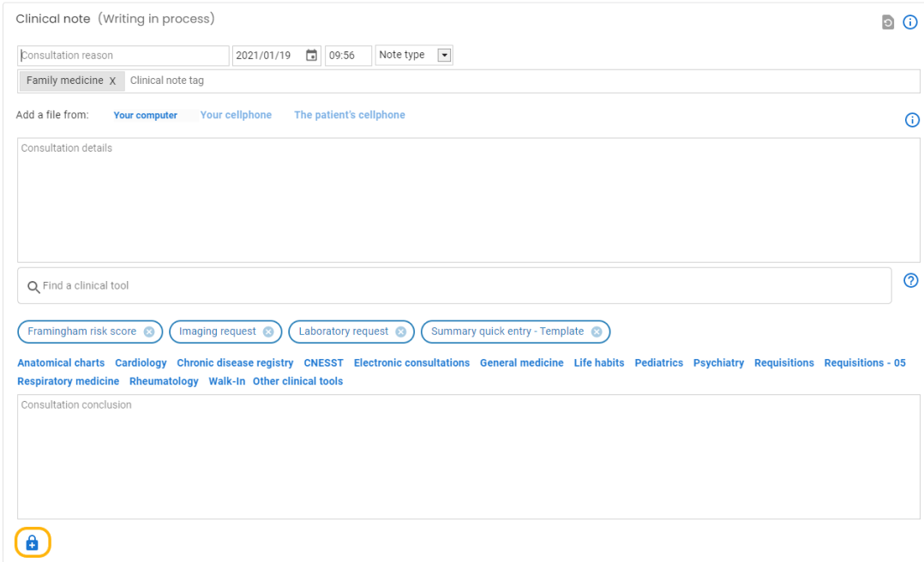Open Pediatrics category

click(x=659, y=363)
